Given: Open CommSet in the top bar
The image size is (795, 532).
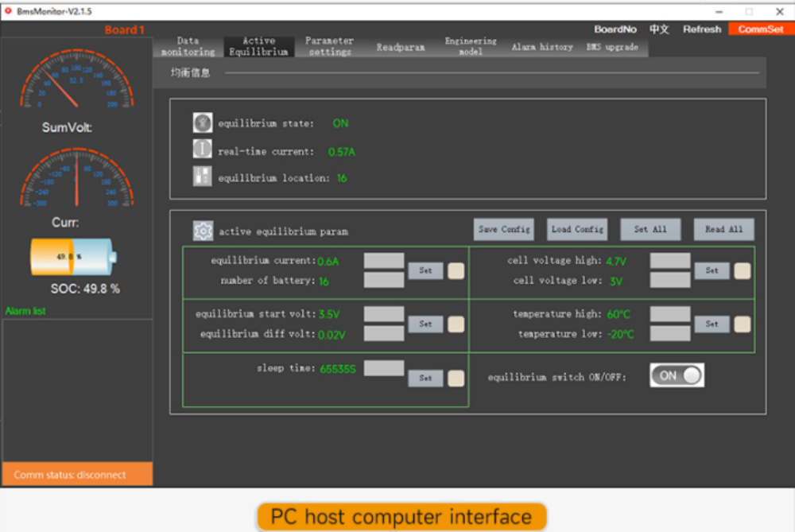Looking at the screenshot, I should click(x=760, y=29).
